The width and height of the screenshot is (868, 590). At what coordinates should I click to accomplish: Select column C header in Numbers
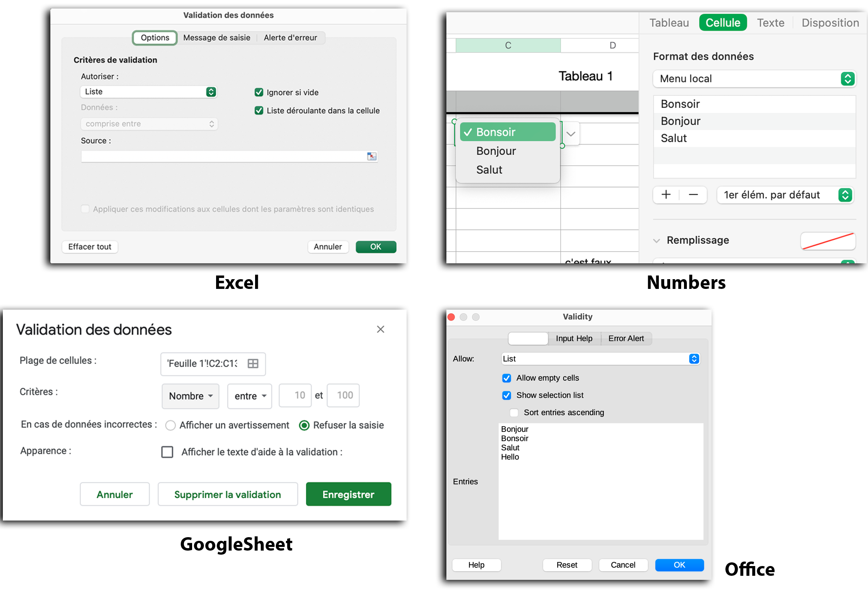click(508, 46)
